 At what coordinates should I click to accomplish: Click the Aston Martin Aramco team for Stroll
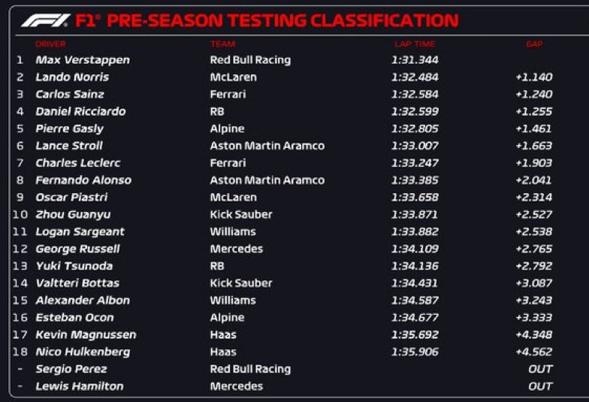(x=267, y=146)
